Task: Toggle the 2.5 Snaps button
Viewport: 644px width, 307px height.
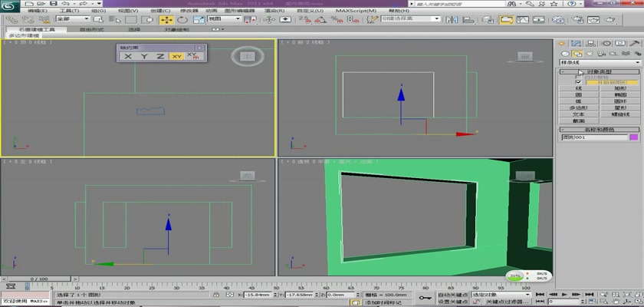Action: coord(304,19)
